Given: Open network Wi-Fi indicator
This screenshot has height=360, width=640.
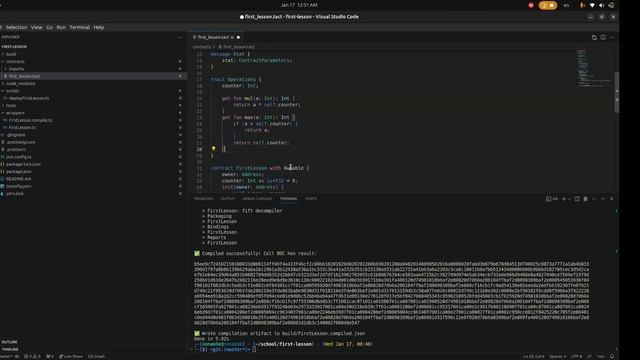Looking at the screenshot, I should coord(592,5).
